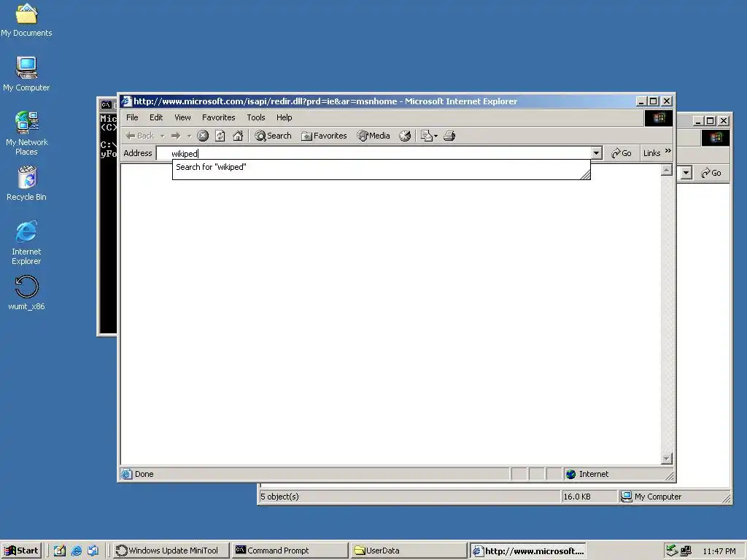This screenshot has height=560, width=747.
Task: Select the Recycle Bin desktop icon
Action: pyautogui.click(x=27, y=183)
